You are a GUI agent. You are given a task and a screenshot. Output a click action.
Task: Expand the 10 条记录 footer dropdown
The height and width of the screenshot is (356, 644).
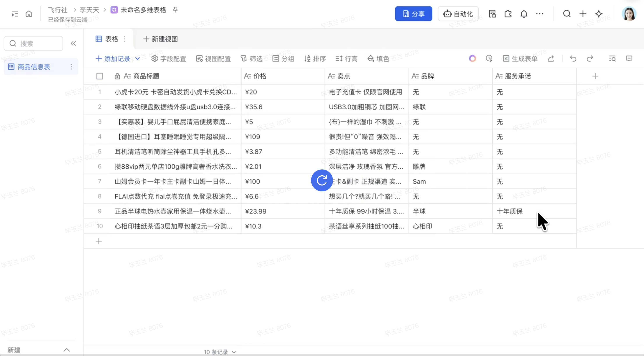point(234,352)
